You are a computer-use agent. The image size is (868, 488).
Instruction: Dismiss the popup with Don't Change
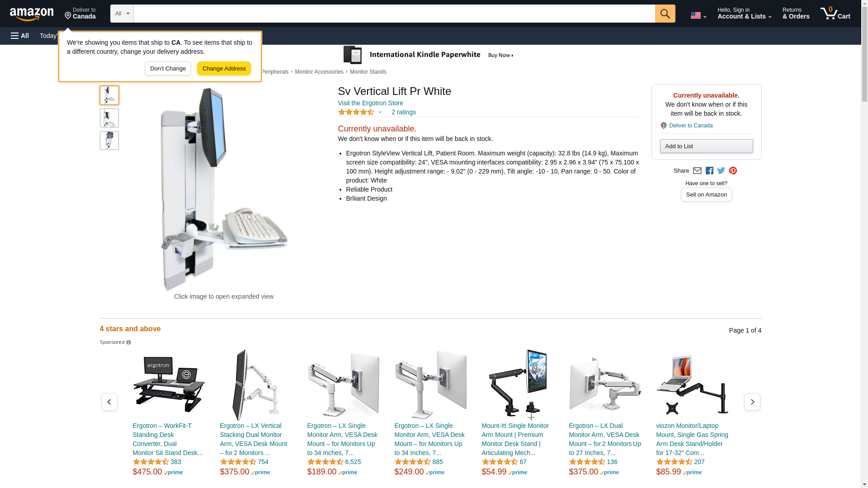168,69
